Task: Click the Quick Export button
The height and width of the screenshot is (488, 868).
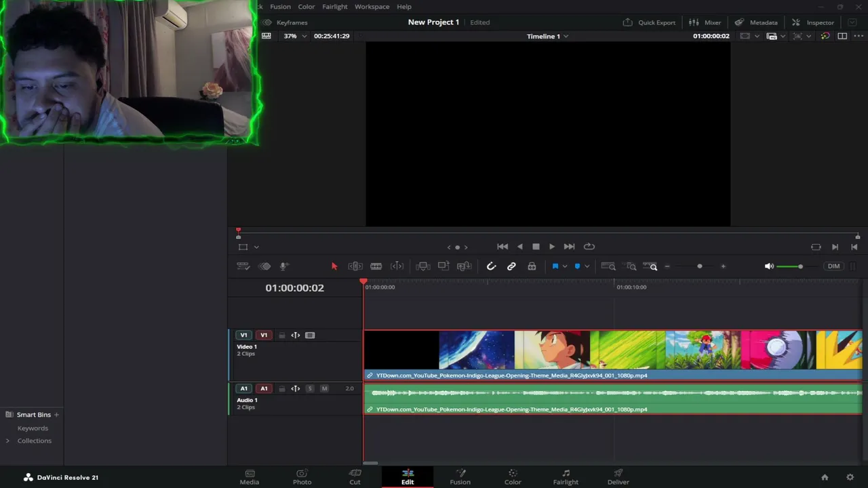Action: coord(649,22)
